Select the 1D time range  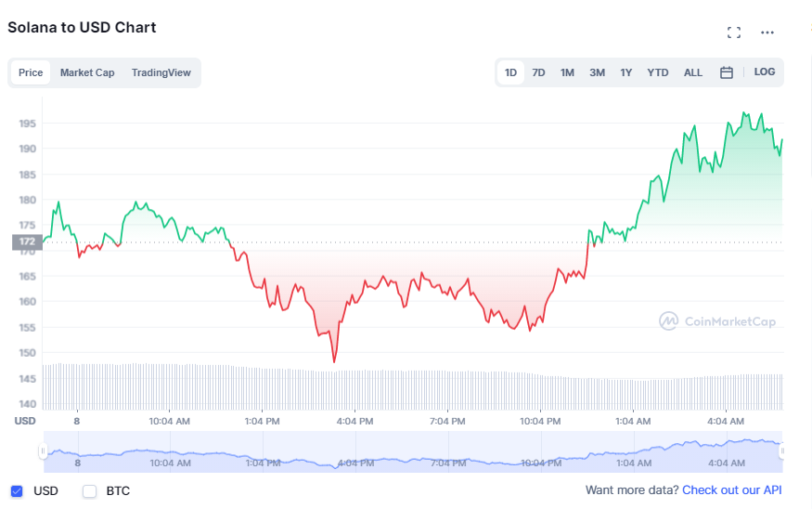[x=510, y=72]
